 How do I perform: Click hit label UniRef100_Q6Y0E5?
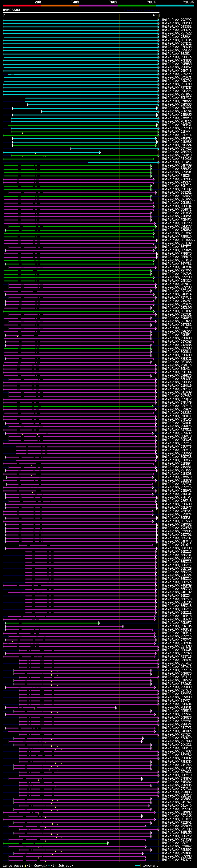(x=176, y=149)
